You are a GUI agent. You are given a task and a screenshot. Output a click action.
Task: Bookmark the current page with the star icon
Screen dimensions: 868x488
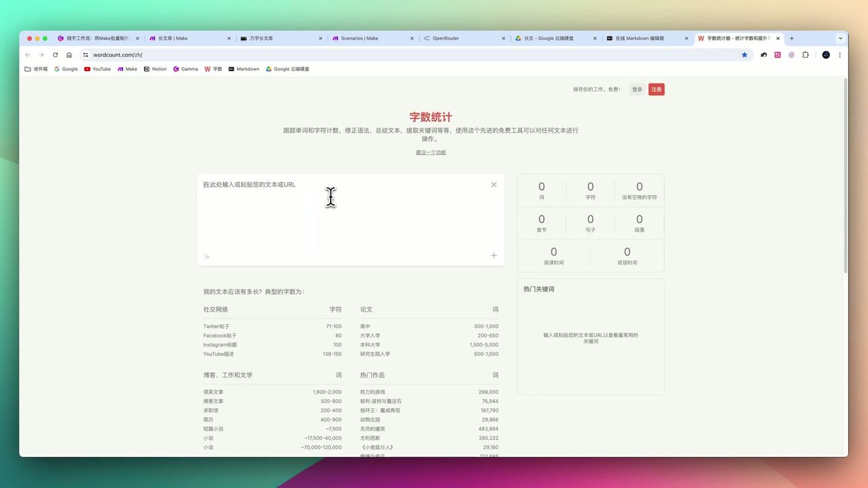(x=745, y=54)
